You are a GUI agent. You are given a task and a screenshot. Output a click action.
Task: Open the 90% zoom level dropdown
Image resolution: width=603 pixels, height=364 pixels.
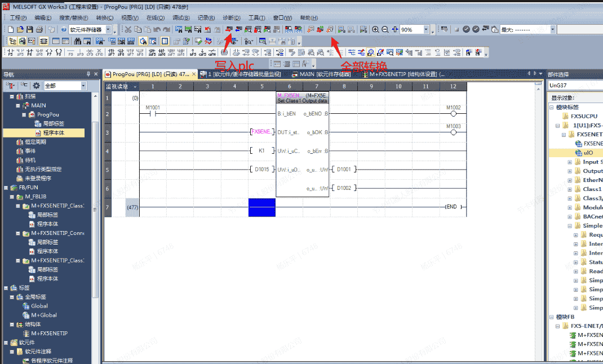[x=432, y=30]
